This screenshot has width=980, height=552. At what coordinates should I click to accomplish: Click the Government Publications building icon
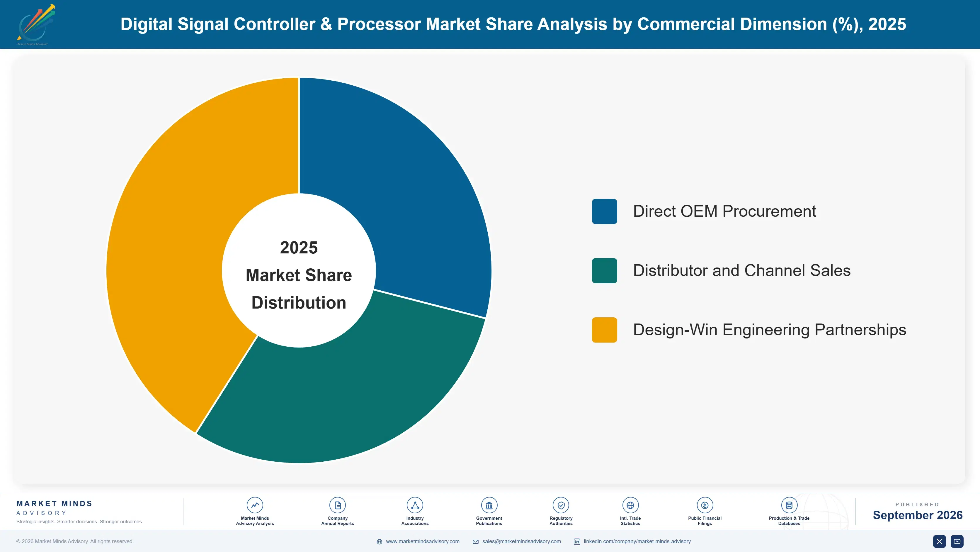coord(489,505)
